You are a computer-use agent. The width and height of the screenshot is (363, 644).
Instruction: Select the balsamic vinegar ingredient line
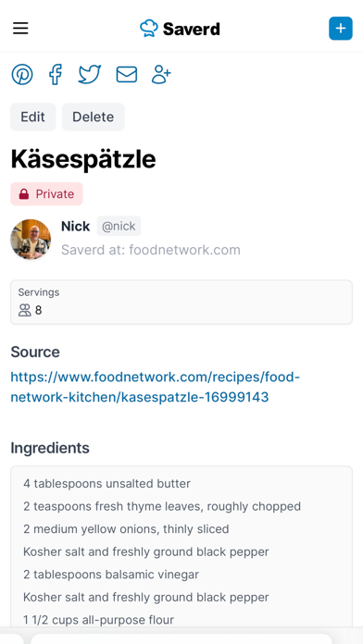tap(111, 575)
